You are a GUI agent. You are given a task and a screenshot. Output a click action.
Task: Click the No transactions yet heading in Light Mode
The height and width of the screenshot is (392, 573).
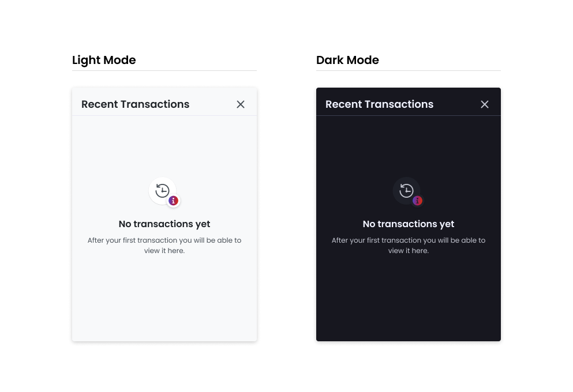click(x=164, y=224)
